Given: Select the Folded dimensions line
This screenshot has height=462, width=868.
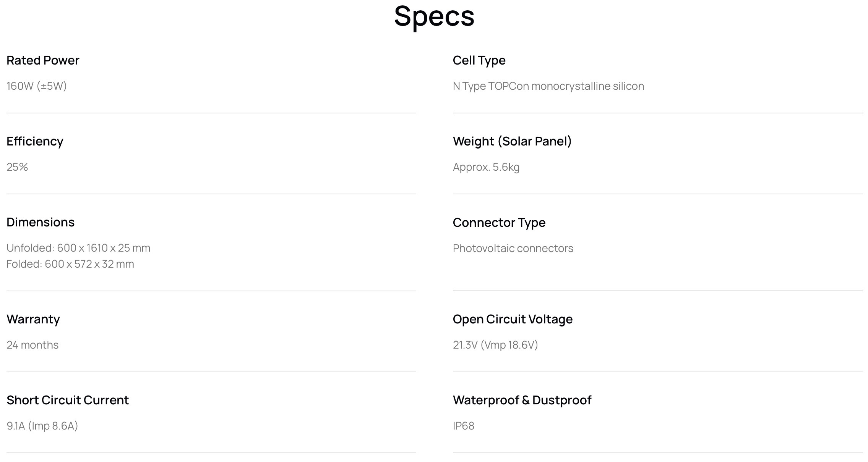Looking at the screenshot, I should point(70,264).
